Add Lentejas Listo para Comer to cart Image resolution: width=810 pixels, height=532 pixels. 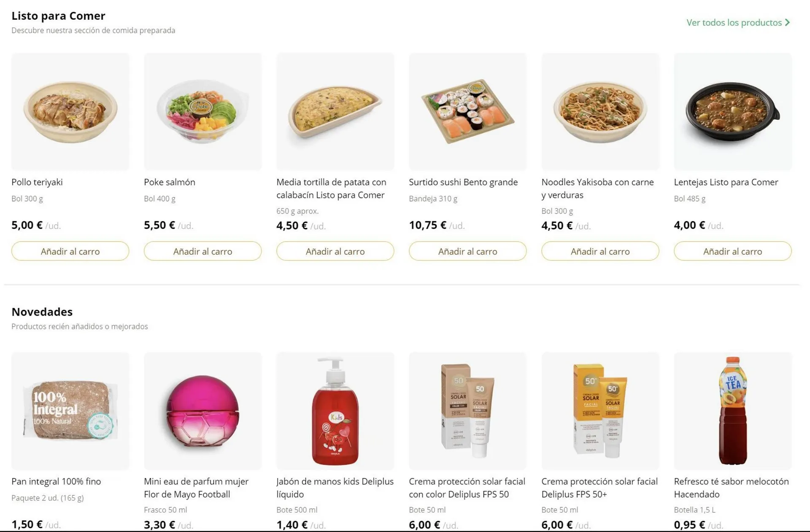pos(732,251)
